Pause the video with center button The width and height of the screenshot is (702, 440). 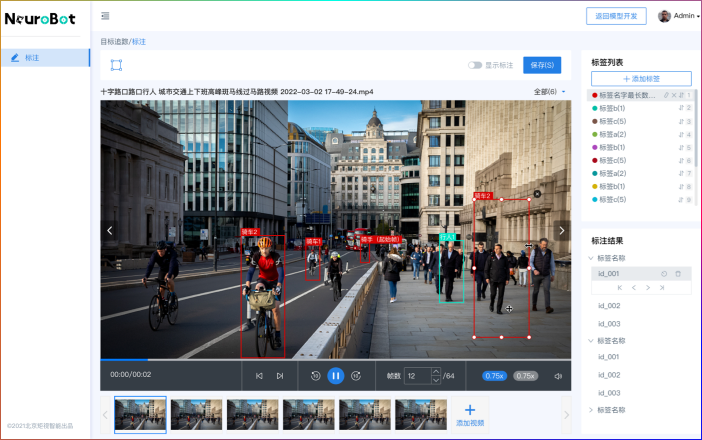click(336, 376)
